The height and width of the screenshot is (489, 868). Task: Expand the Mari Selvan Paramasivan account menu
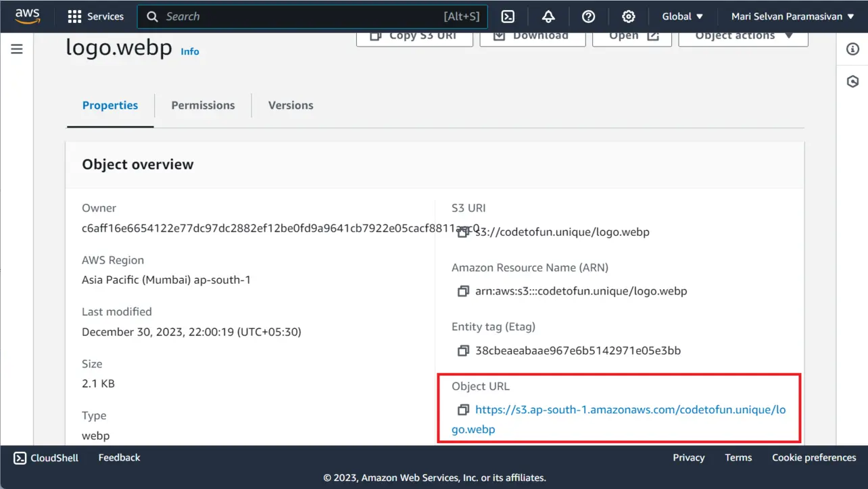[792, 16]
